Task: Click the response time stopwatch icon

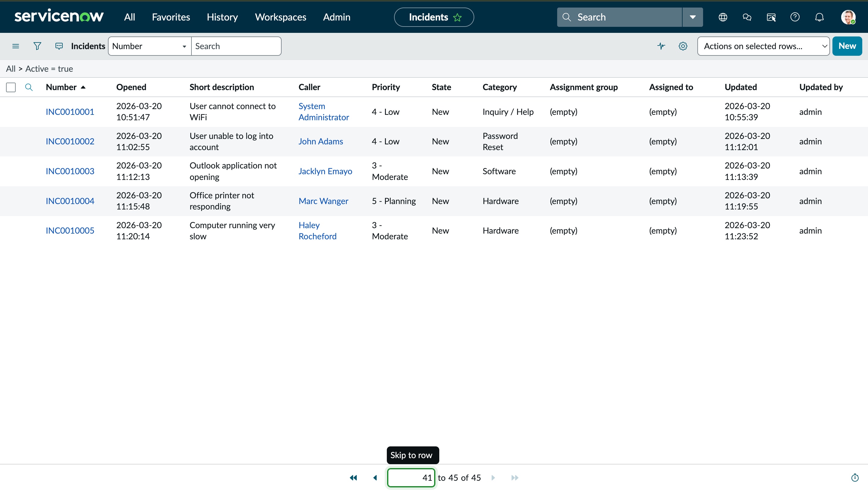Action: [x=854, y=477]
